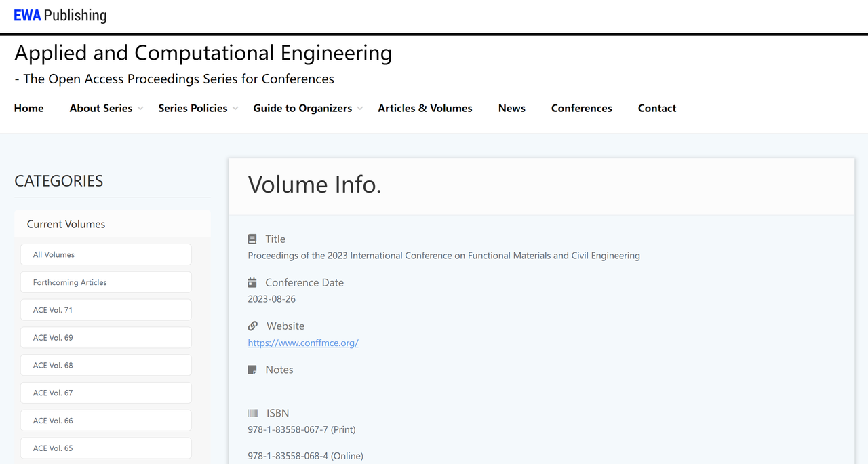The width and height of the screenshot is (868, 464).
Task: Expand the Guide to Organizers dropdown arrow
Action: pyautogui.click(x=360, y=109)
